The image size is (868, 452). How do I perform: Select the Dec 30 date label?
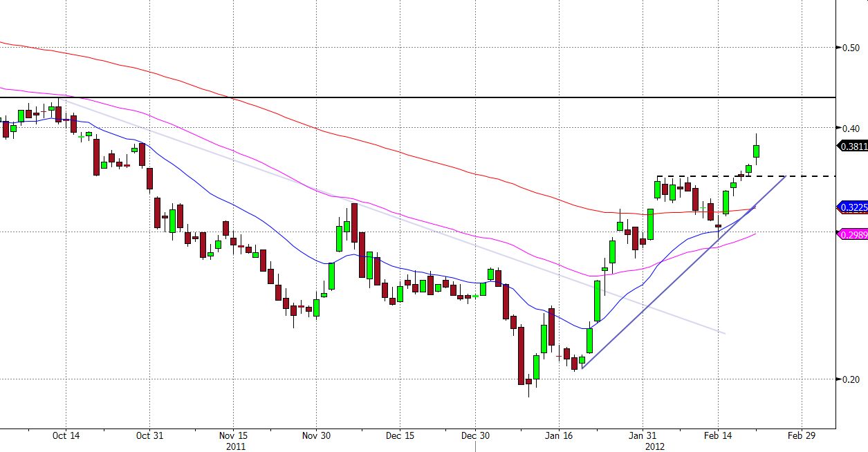[475, 435]
